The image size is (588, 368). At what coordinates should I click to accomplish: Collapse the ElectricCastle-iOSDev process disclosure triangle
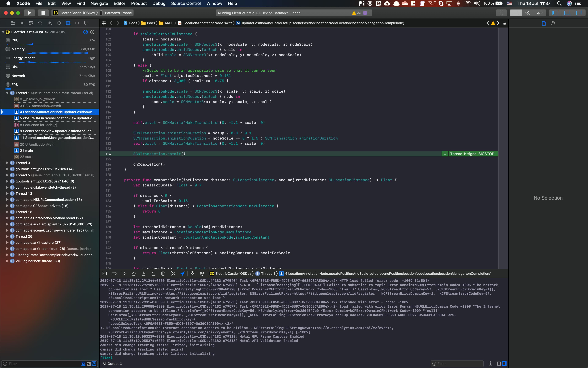3,32
